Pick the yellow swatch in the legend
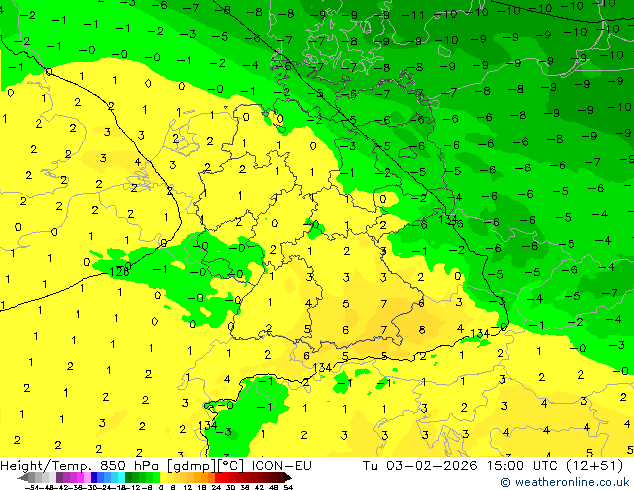 [x=163, y=477]
